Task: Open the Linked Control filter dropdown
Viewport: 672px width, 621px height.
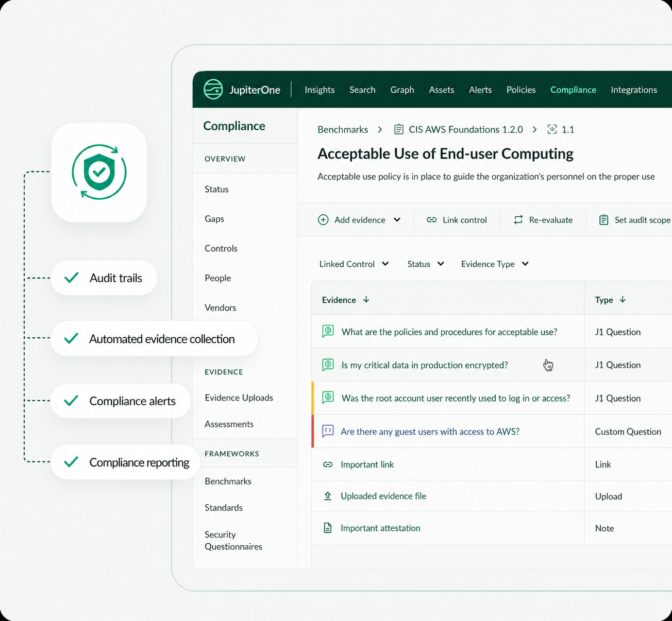Action: [354, 264]
